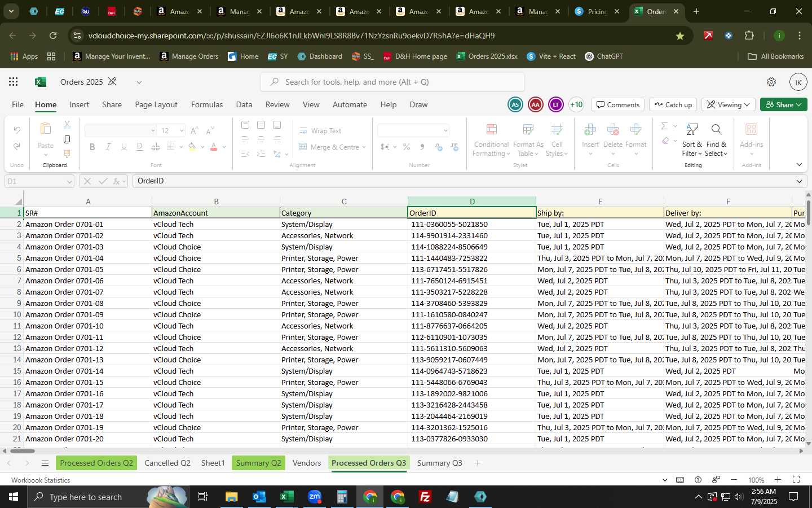The image size is (812, 508).
Task: Open the Data ribbon tab
Action: point(244,104)
